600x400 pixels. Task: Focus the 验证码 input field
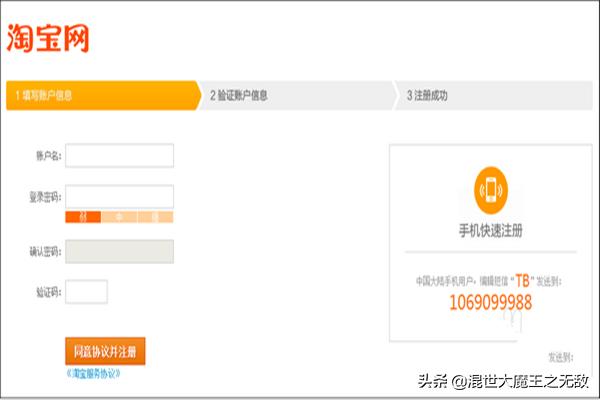[86, 292]
